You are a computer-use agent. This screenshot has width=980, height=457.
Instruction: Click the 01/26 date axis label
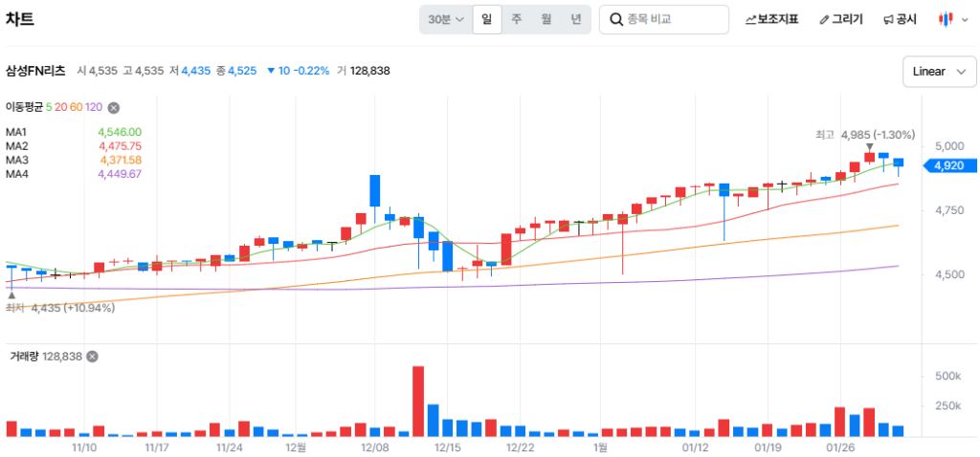click(839, 447)
